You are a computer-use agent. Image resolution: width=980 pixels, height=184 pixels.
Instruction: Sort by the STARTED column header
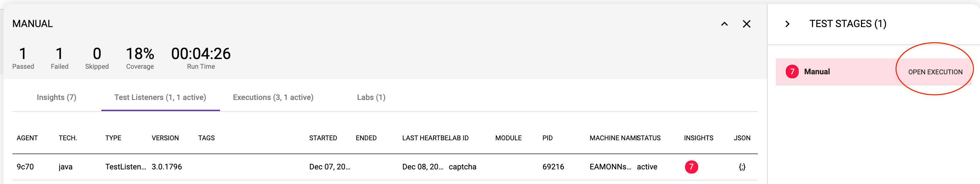[323, 138]
